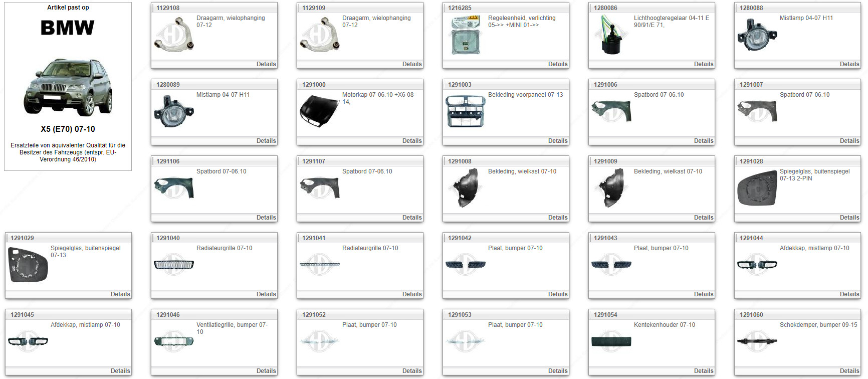Click article number 1291052 header
868x379 pixels.
[x=314, y=315]
